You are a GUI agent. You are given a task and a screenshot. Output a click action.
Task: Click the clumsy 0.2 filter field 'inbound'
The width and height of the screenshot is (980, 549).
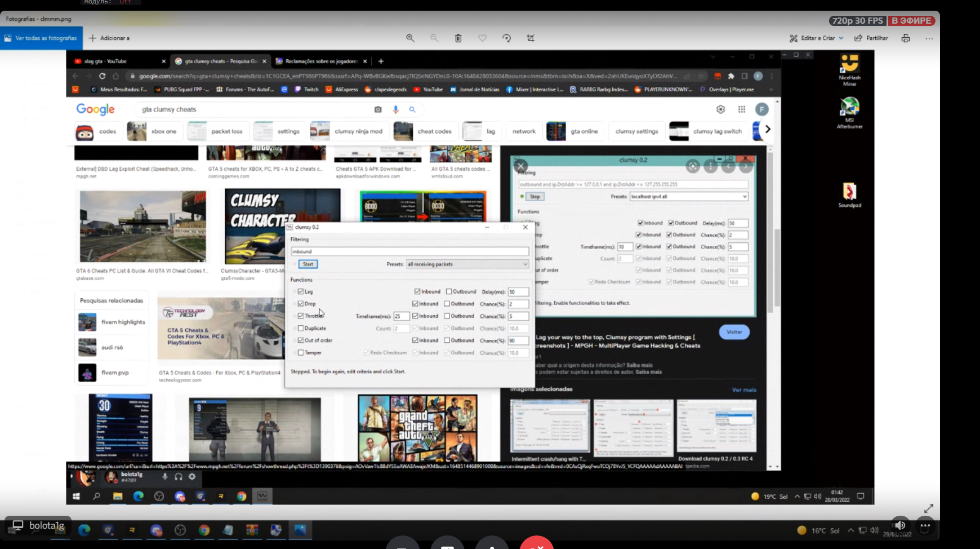409,251
